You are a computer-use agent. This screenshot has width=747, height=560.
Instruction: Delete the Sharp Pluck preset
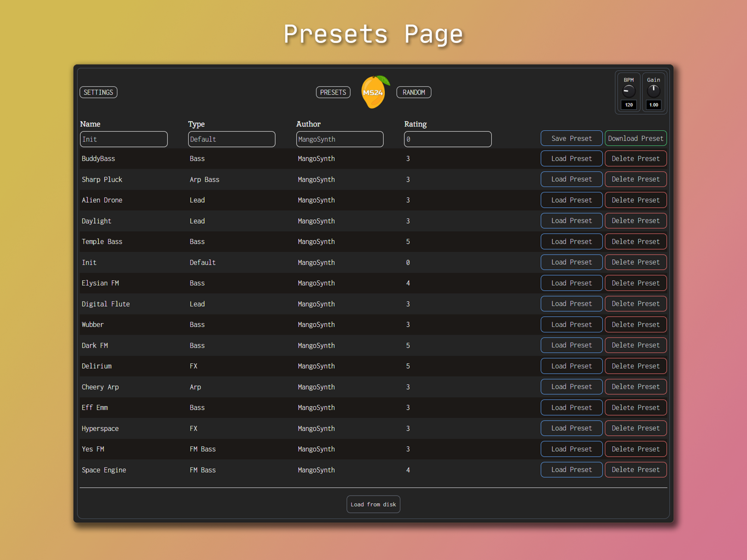635,179
